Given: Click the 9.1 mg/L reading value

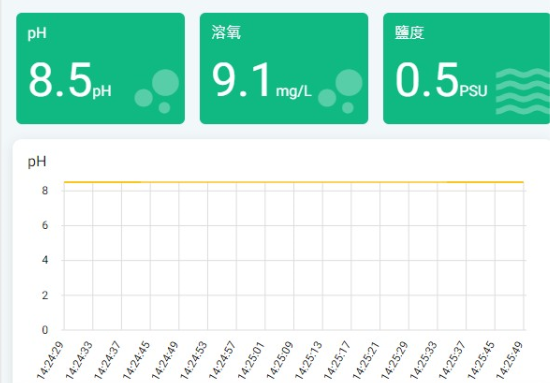Looking at the screenshot, I should pyautogui.click(x=261, y=80).
